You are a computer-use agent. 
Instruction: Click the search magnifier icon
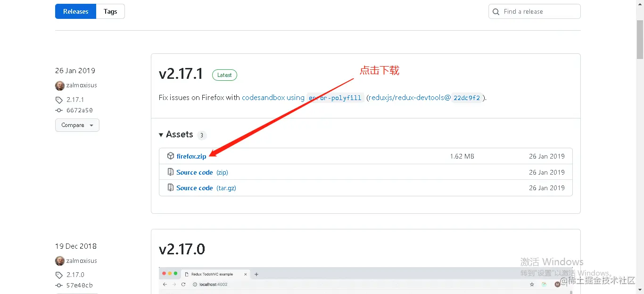[496, 12]
